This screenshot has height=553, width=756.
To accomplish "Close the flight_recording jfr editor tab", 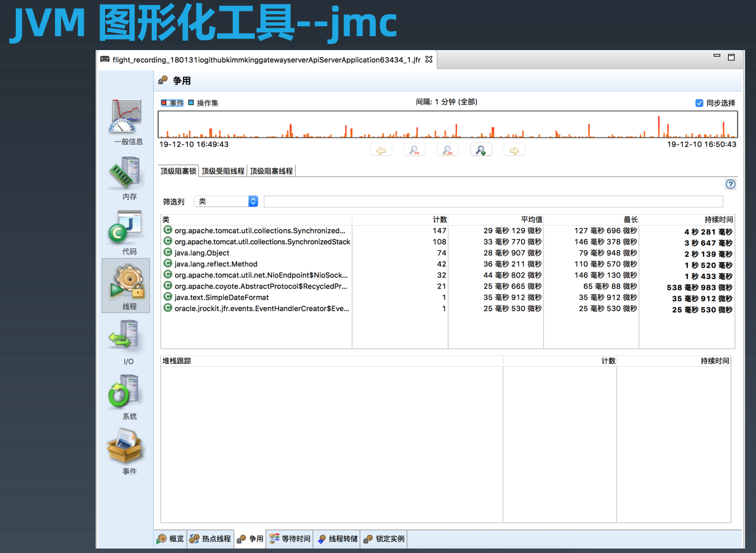I will (429, 59).
